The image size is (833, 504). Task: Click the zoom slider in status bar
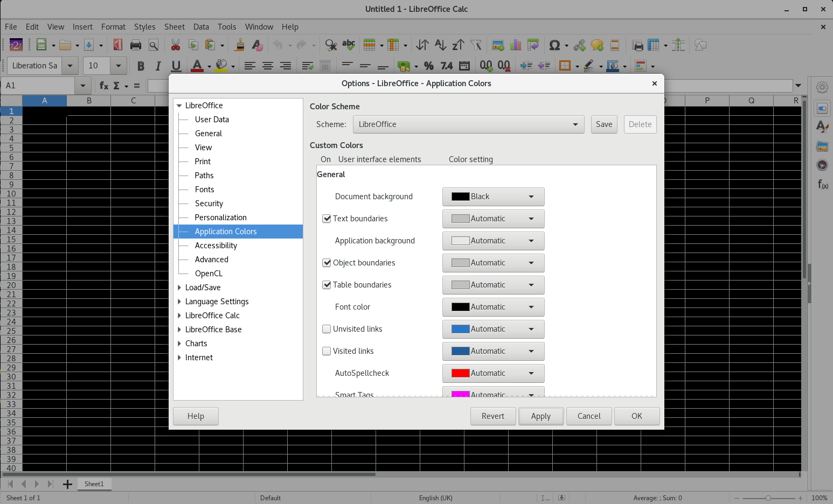(768, 498)
